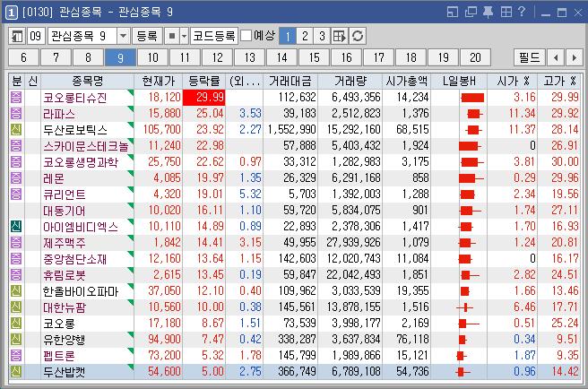Sort by 거래량 column header
Viewport: 588px width, 389px height.
[350, 81]
